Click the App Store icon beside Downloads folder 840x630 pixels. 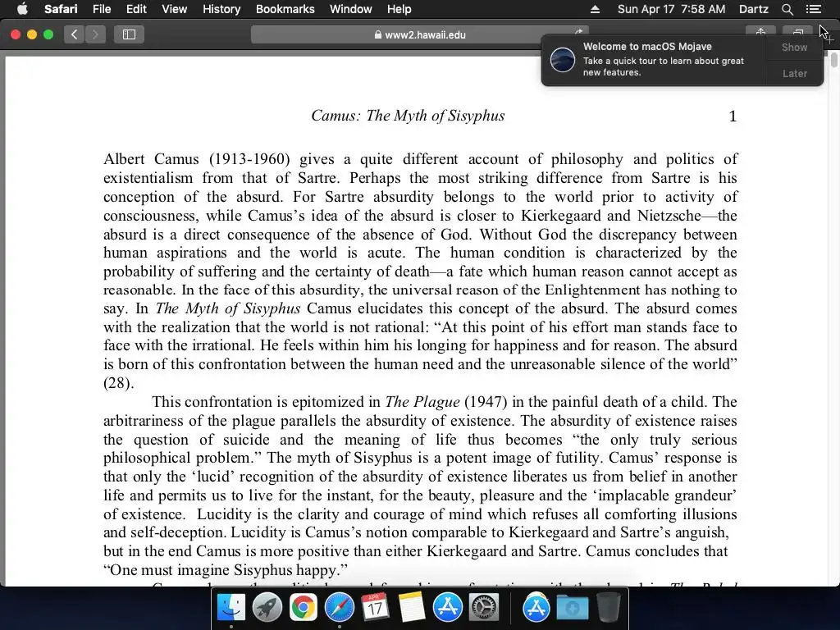(536, 608)
